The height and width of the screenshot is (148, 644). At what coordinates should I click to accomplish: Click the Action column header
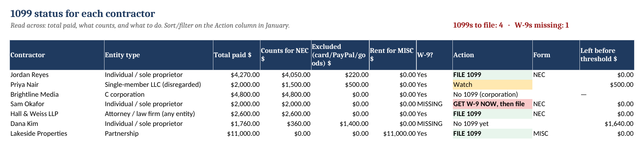click(492, 55)
